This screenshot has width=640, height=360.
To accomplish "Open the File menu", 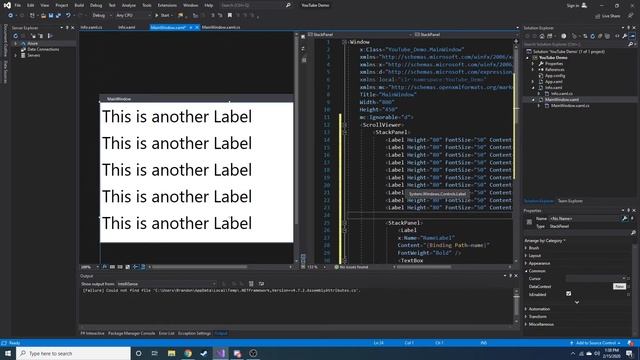I will [x=18, y=5].
